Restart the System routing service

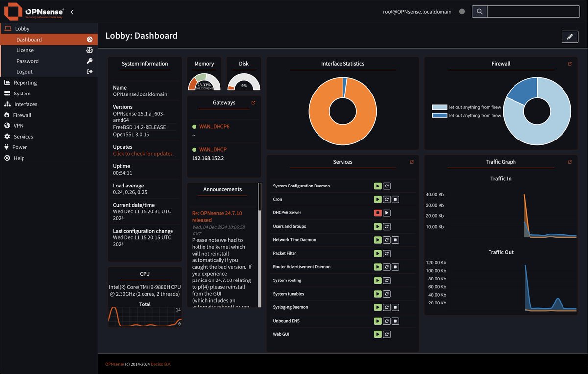(x=387, y=280)
